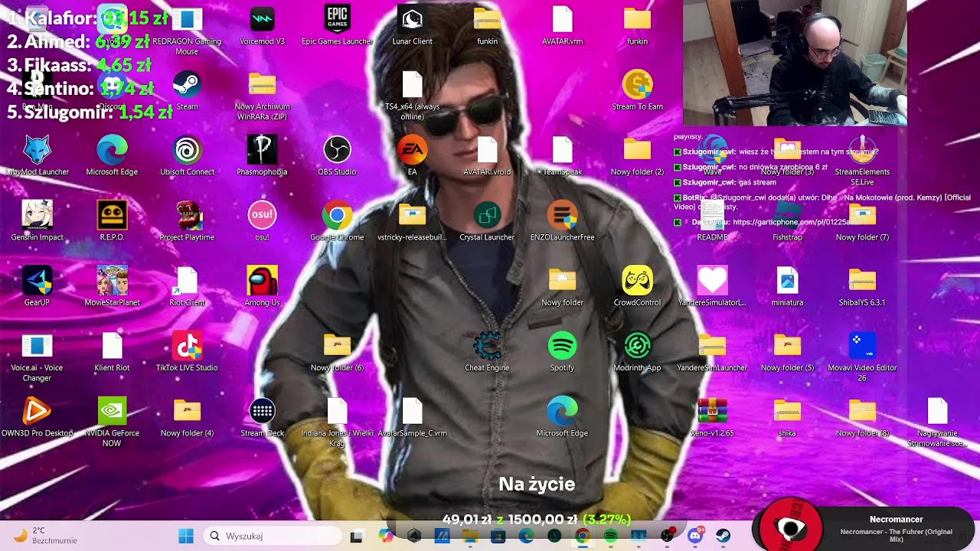Focus the Wyszukaj taskbar search box
980x551 pixels.
tap(273, 536)
